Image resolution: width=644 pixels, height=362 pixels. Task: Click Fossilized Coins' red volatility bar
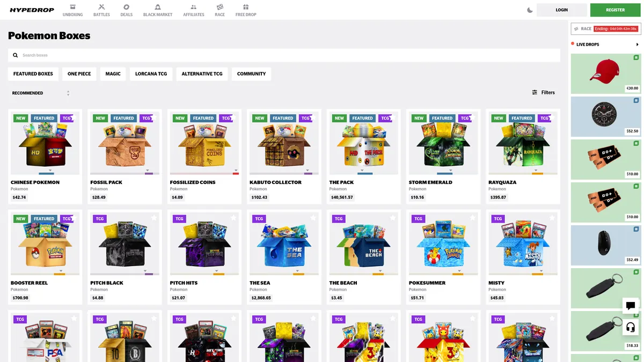236,173
